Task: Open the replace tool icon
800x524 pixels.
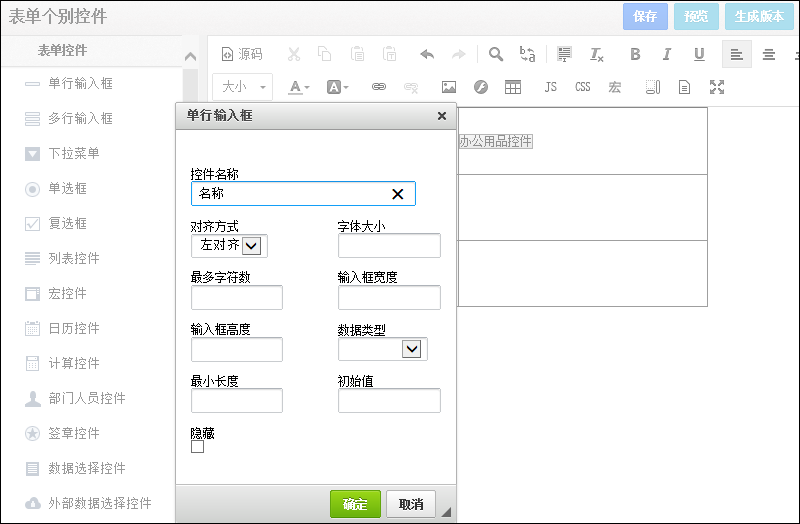Action: [528, 54]
